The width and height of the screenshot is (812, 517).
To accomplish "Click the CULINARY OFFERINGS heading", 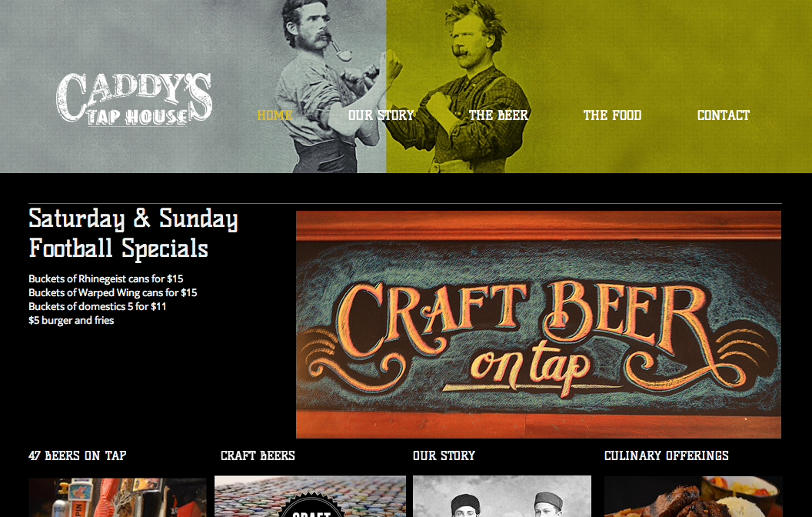I will click(666, 456).
